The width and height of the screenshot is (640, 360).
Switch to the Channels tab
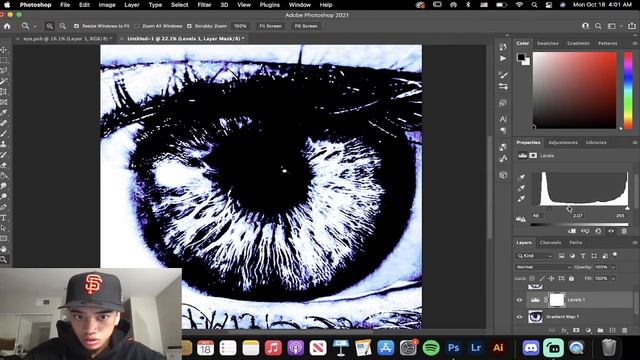tap(550, 242)
